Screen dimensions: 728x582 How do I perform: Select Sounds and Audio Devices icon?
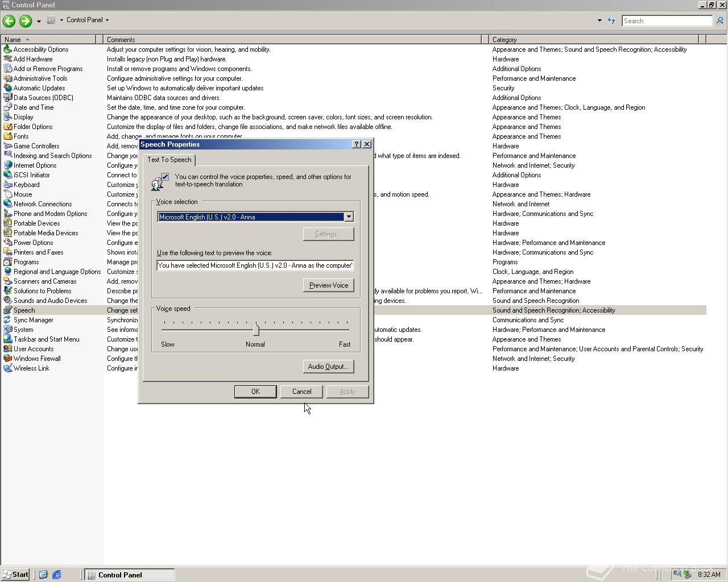point(7,301)
